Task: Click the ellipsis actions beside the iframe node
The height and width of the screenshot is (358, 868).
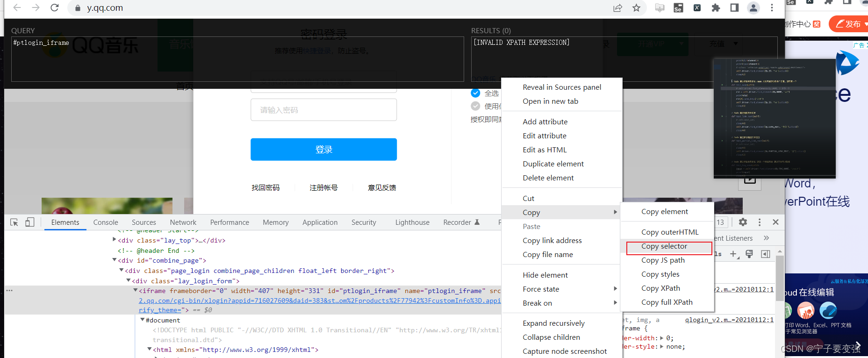Action: (9, 290)
